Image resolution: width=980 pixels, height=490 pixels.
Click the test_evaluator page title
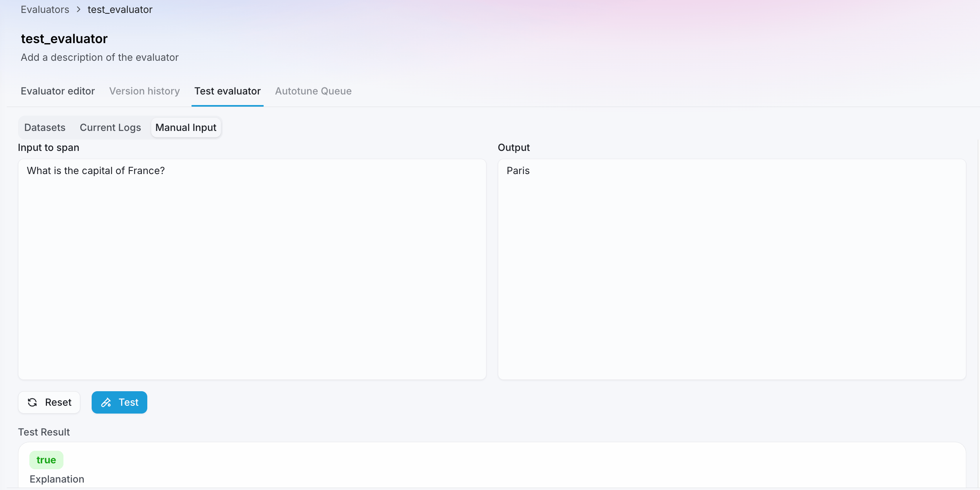[64, 38]
